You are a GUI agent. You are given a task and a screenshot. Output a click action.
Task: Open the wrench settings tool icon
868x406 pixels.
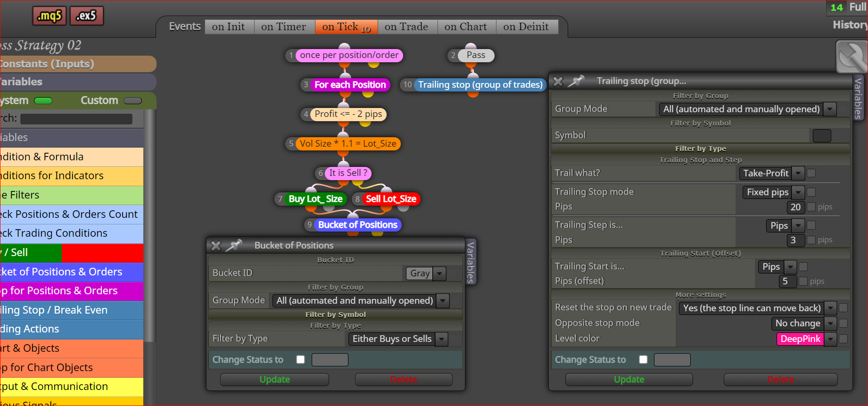coord(851,57)
